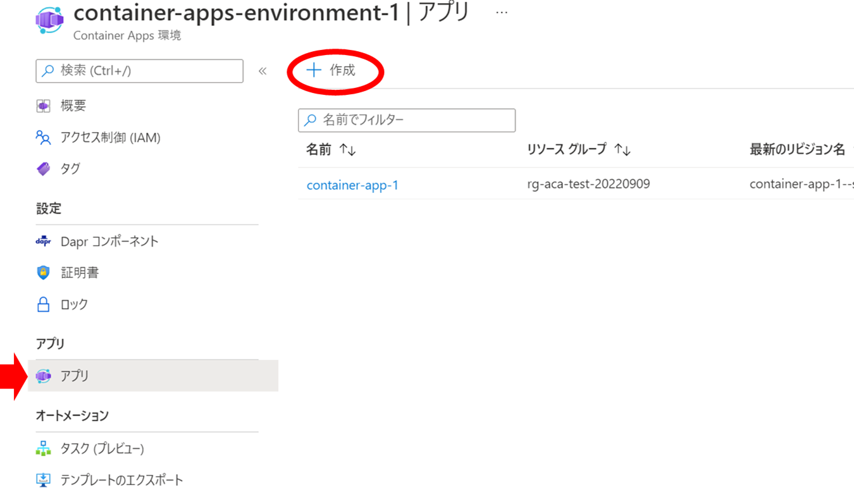Click the magnifier icon in sidebar search
The height and width of the screenshot is (504, 854).
[x=48, y=71]
